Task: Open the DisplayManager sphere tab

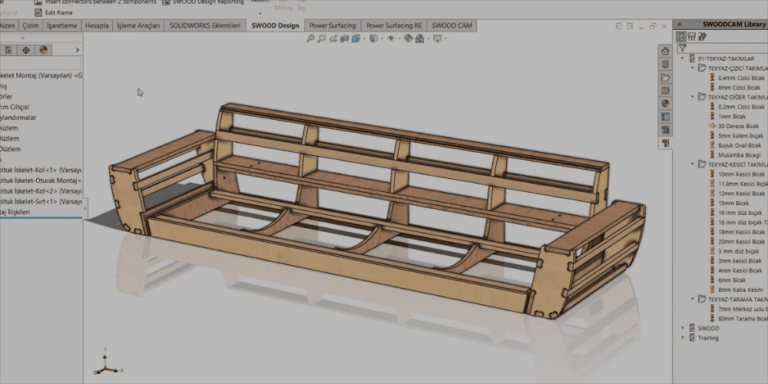Action: pos(43,49)
